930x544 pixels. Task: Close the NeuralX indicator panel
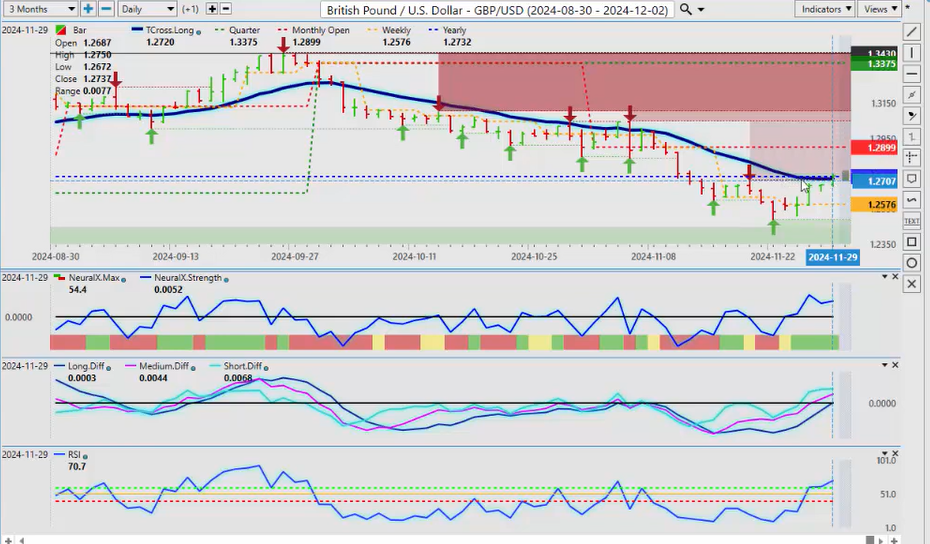pos(895,276)
